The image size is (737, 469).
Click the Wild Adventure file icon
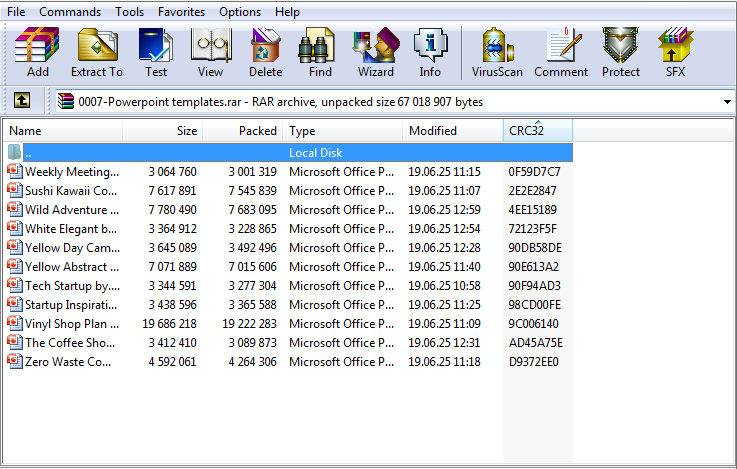point(15,209)
